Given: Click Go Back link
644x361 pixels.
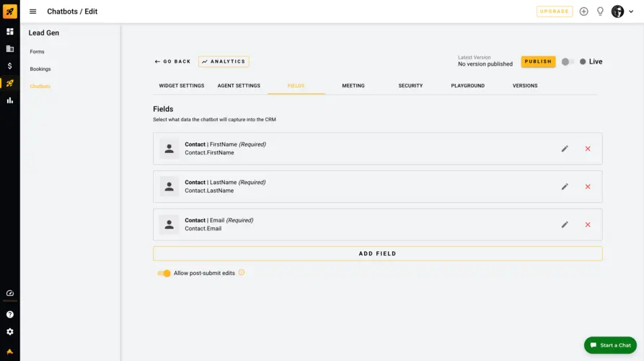Looking at the screenshot, I should [172, 61].
